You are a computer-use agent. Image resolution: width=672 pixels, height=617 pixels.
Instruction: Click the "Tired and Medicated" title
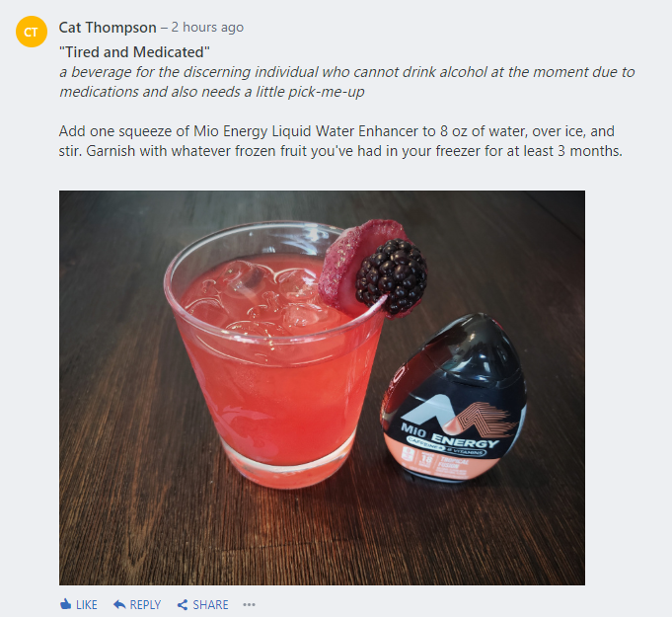(x=134, y=52)
